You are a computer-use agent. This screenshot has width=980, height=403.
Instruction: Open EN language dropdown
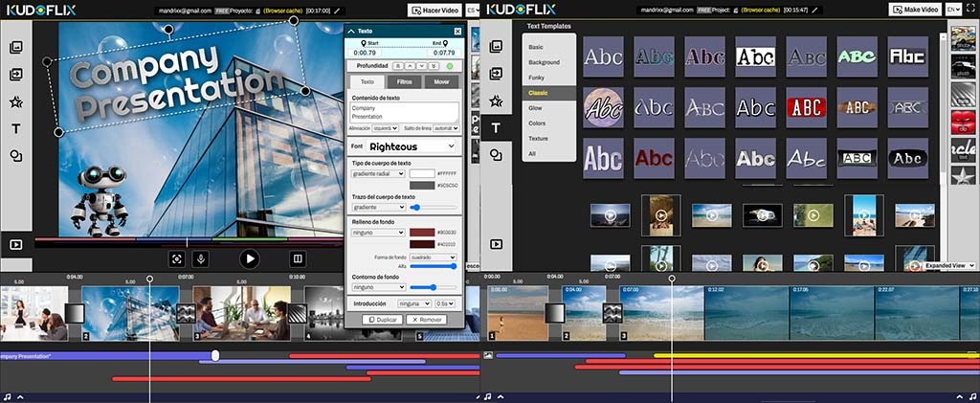(954, 10)
